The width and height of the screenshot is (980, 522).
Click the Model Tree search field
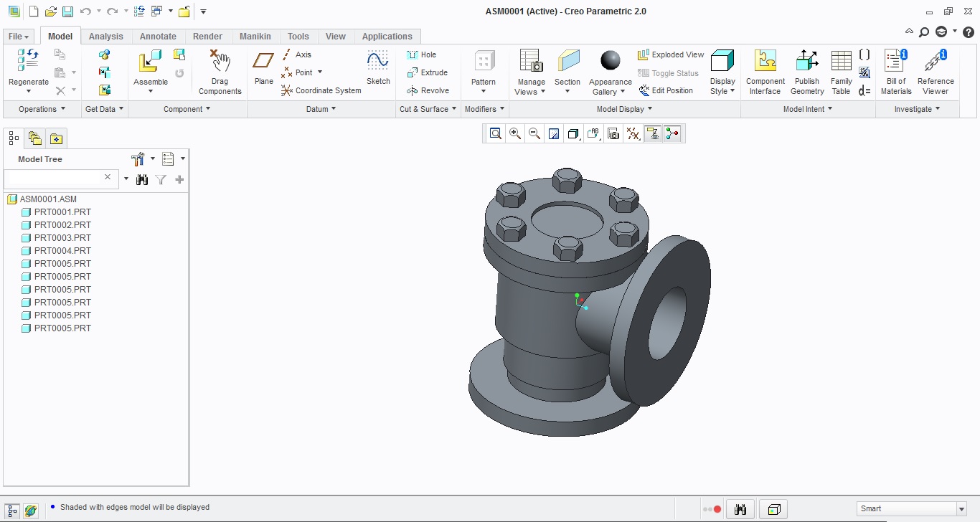click(59, 179)
